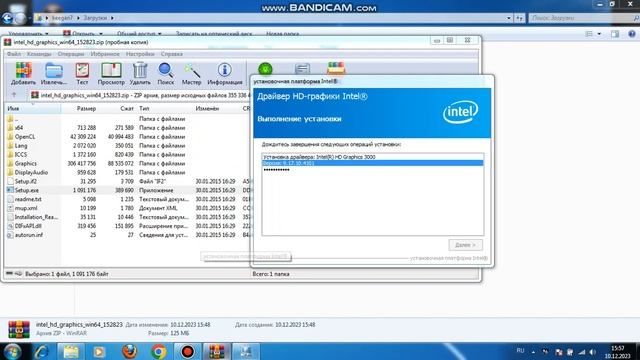This screenshot has height=360, width=640.
Task: Switch to the Bandicam recorder taskbar icon
Action: [187, 352]
